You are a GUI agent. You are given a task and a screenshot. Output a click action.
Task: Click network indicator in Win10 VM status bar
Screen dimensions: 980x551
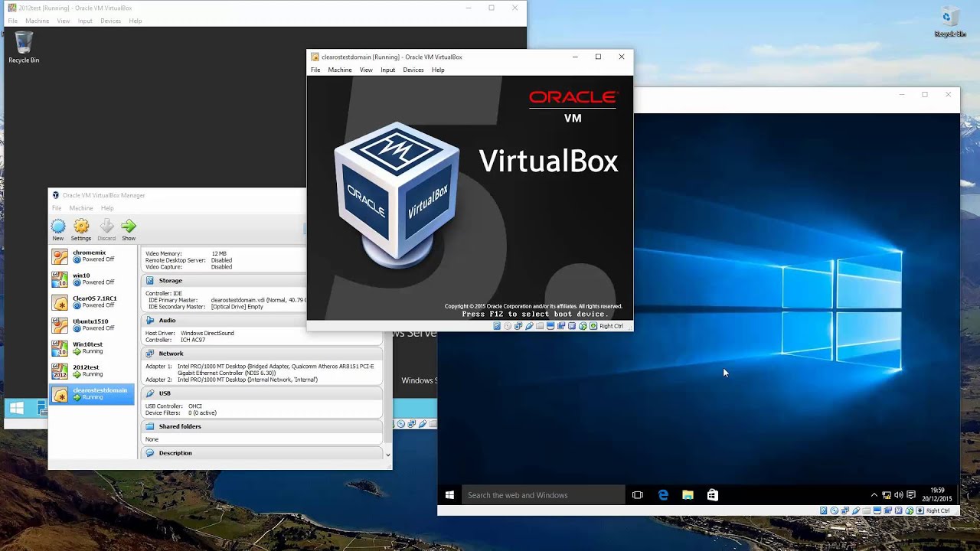pyautogui.click(x=845, y=510)
